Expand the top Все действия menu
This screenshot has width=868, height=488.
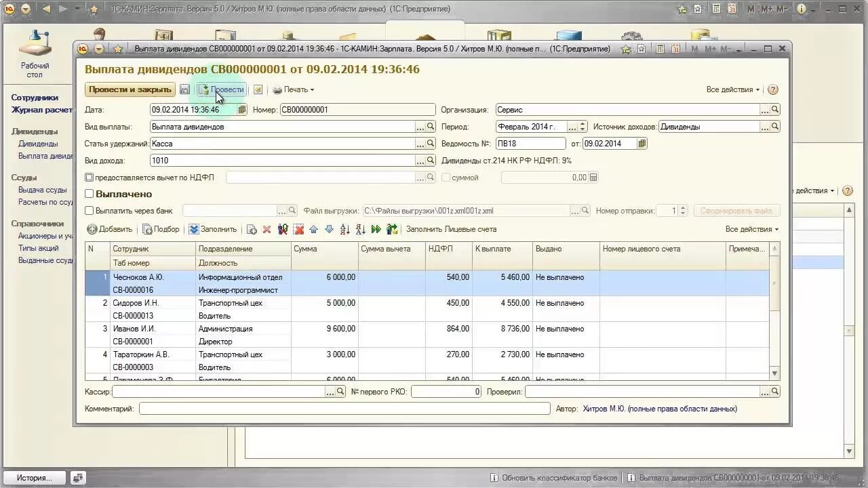(x=732, y=89)
